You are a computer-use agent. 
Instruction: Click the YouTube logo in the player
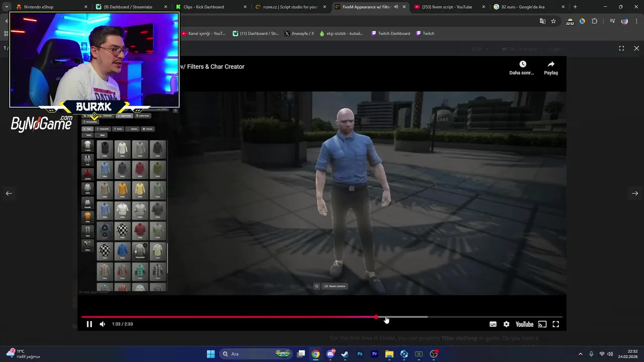click(524, 324)
